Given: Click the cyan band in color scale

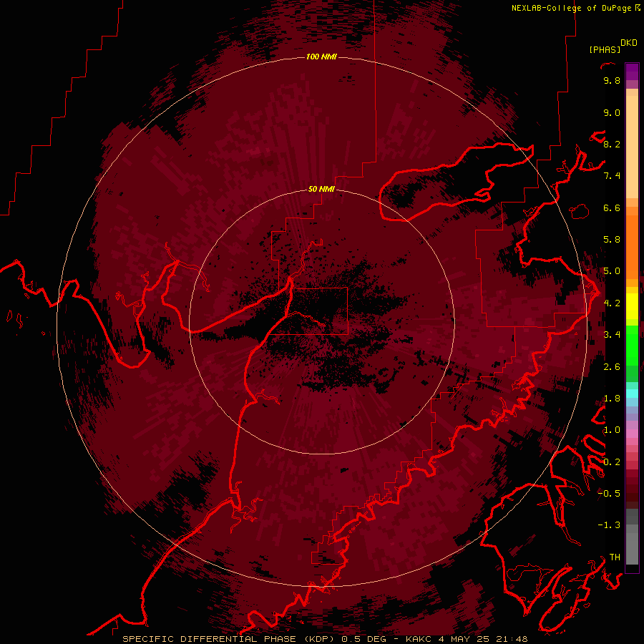Looking at the screenshot, I should point(632,394).
